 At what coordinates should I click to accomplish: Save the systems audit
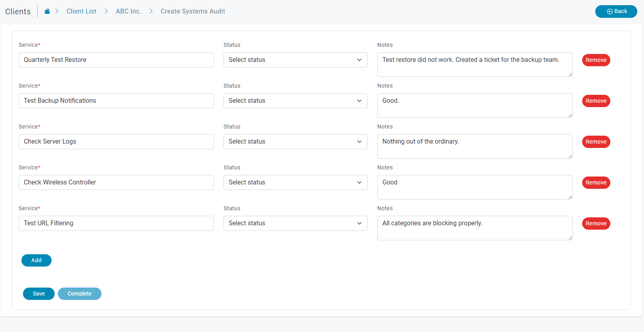39,294
